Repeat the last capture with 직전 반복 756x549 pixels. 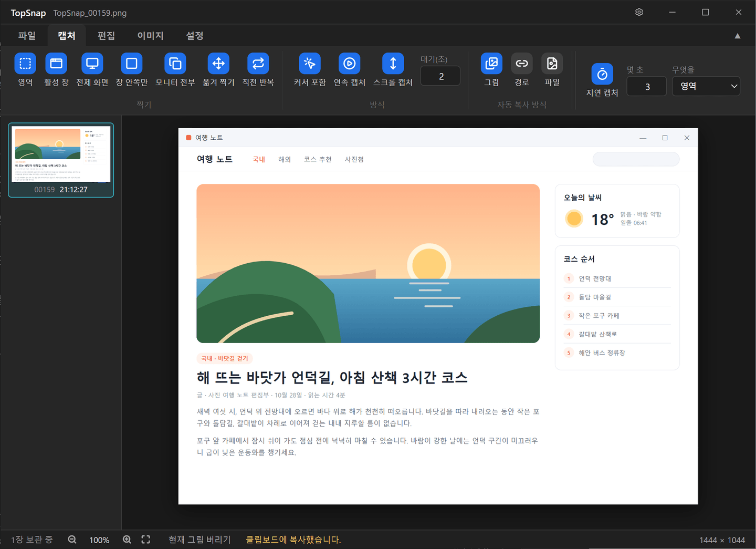point(258,70)
